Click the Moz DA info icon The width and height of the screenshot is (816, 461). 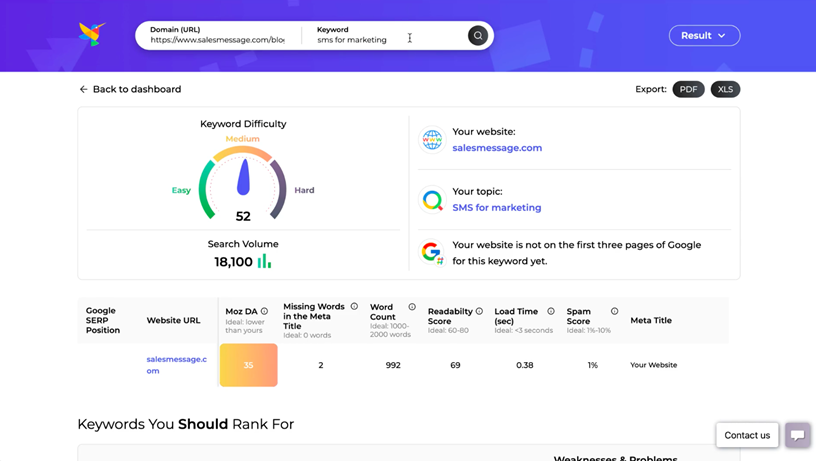click(264, 311)
